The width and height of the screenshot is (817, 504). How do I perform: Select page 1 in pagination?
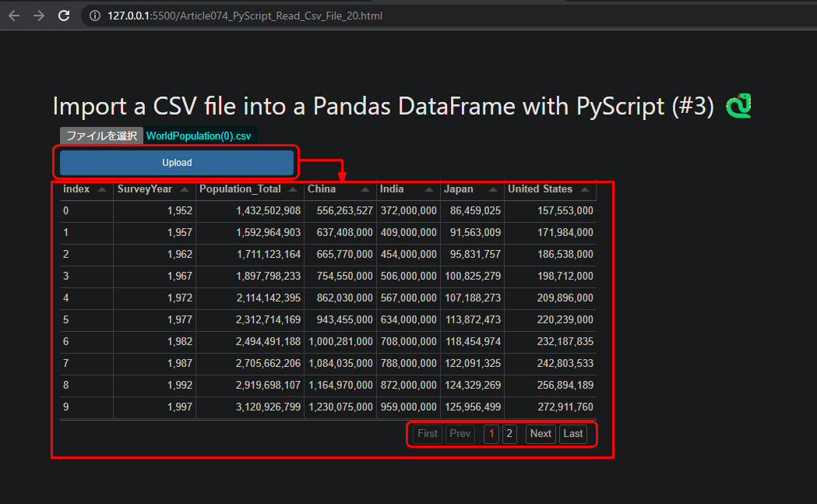point(491,434)
